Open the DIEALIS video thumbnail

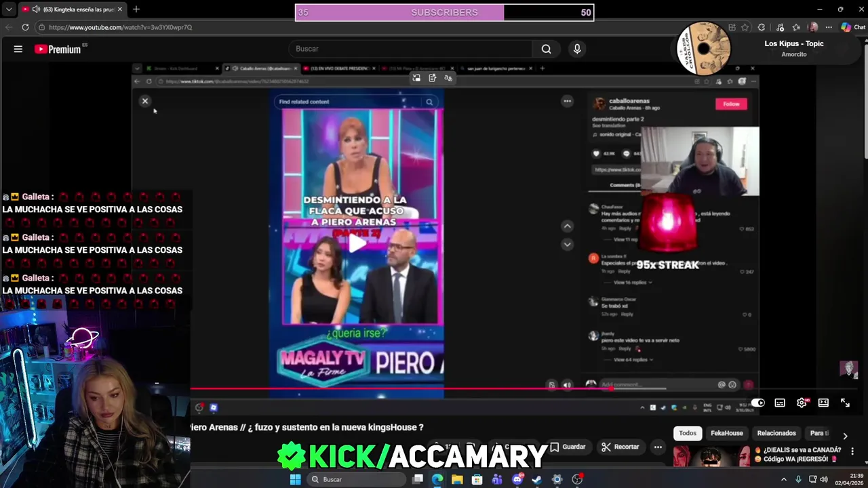[x=711, y=456]
